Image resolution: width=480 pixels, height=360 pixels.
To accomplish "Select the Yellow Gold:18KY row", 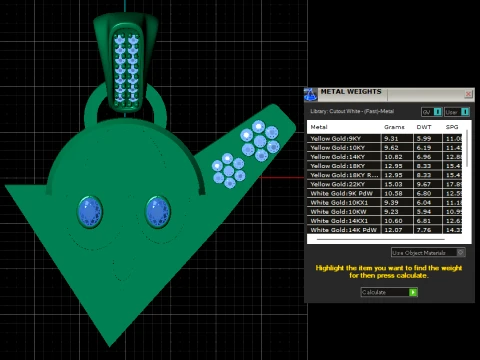I will [x=385, y=166].
